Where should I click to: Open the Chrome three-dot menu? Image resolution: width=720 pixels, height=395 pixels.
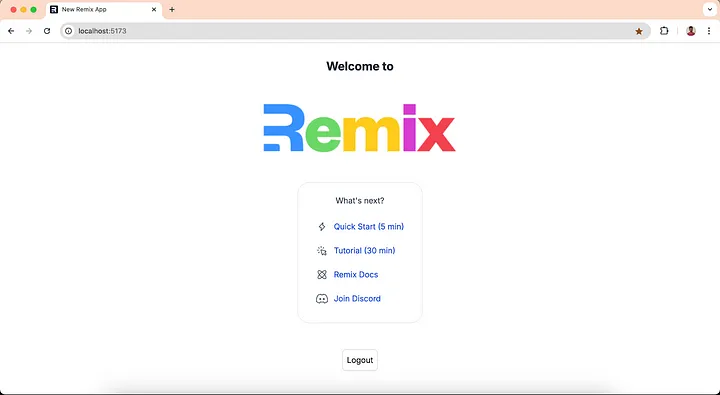[709, 31]
